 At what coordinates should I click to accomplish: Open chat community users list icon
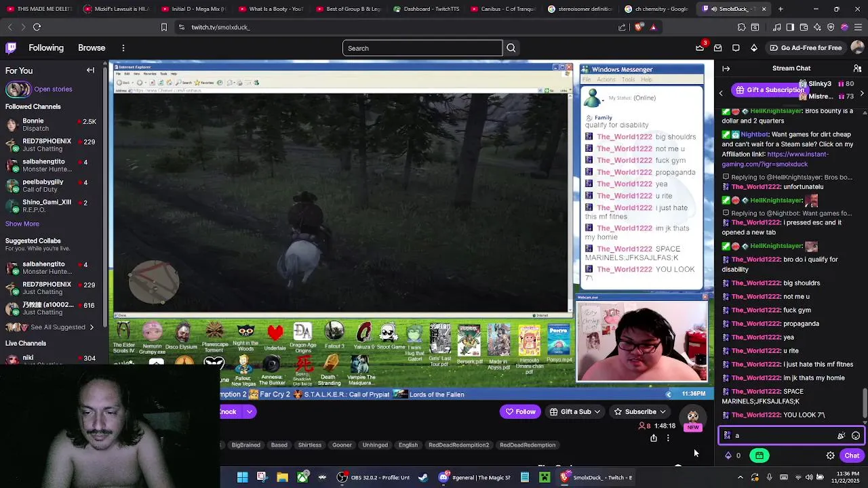coord(858,68)
